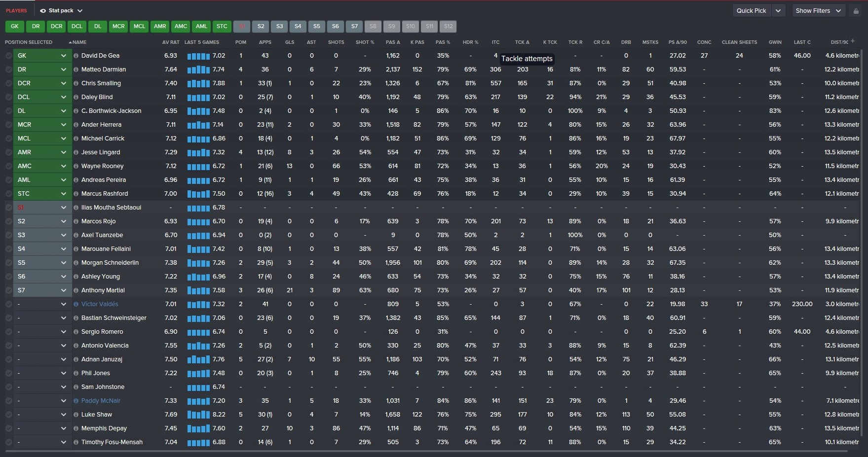This screenshot has width=868, height=457.
Task: Open Bastian Schweinsteiger's info icon
Action: (x=76, y=318)
